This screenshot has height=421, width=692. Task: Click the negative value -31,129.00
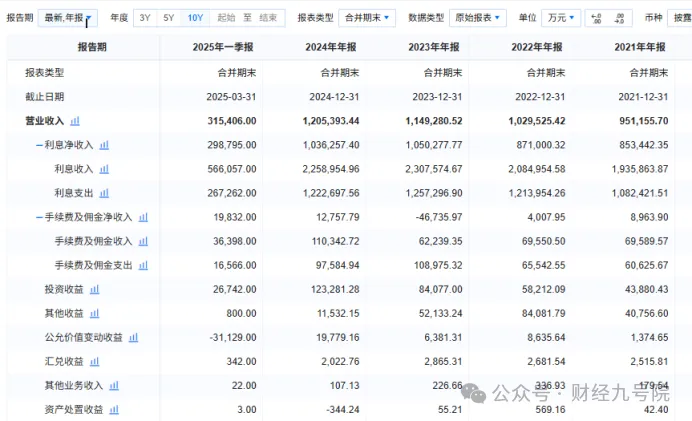[x=233, y=338]
